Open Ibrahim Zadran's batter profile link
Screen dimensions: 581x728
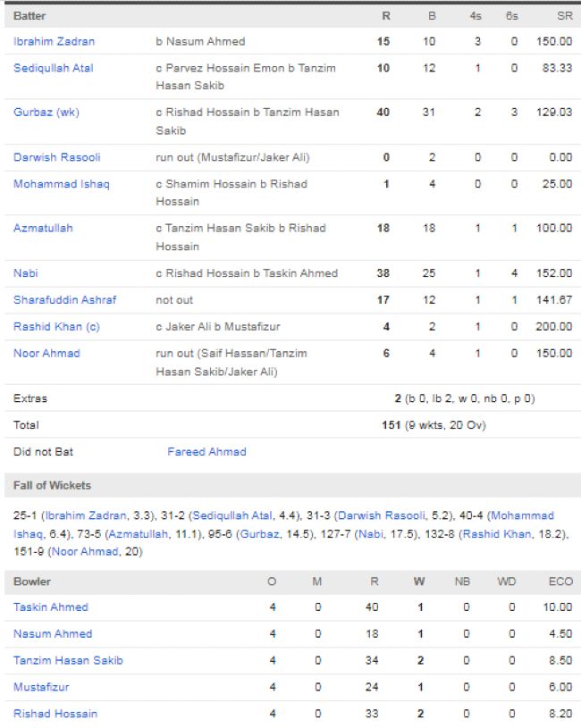point(54,41)
